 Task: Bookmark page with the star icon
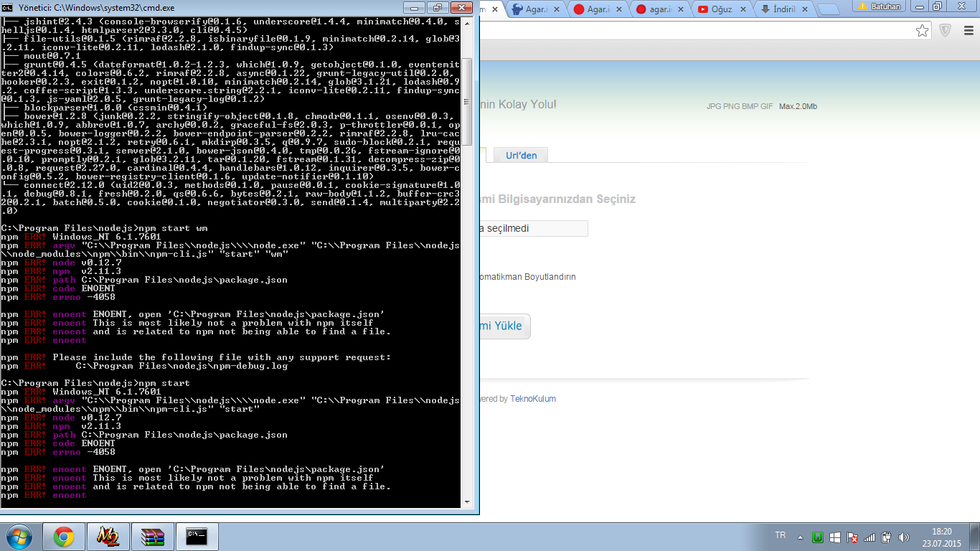pyautogui.click(x=923, y=30)
